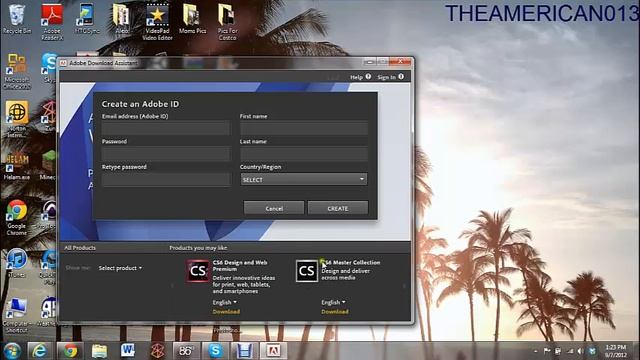The height and width of the screenshot is (360, 640).
Task: Open the Microsoft Office 2010 desktop icon
Action: click(x=17, y=71)
